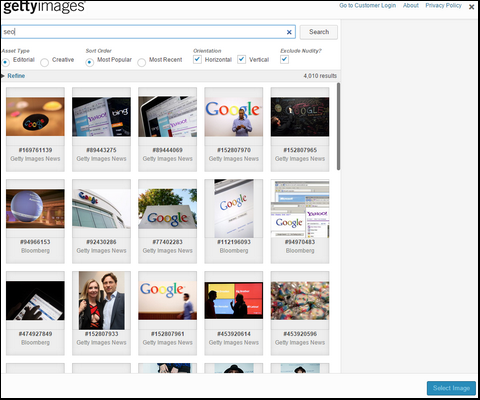Click the results list scrollbar

[338, 127]
